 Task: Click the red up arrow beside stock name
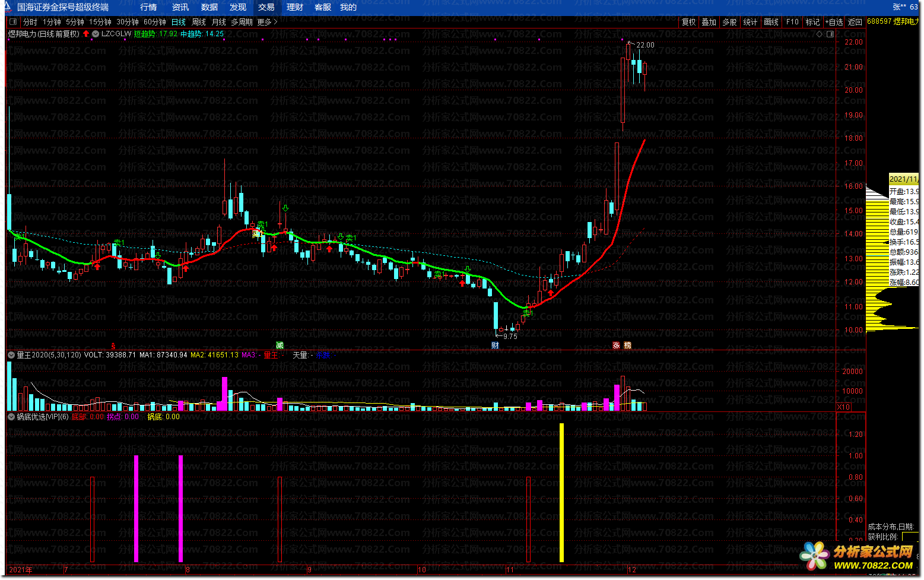[86, 34]
